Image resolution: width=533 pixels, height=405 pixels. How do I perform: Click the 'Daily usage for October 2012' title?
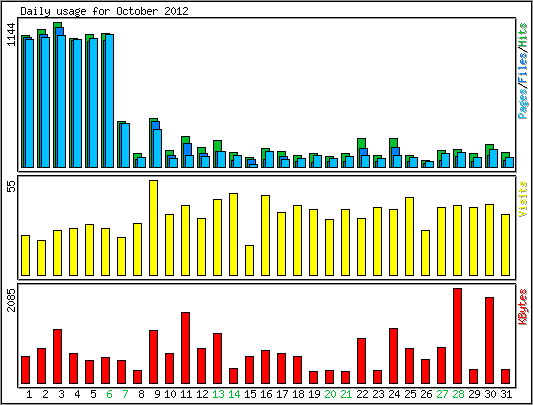tap(104, 11)
